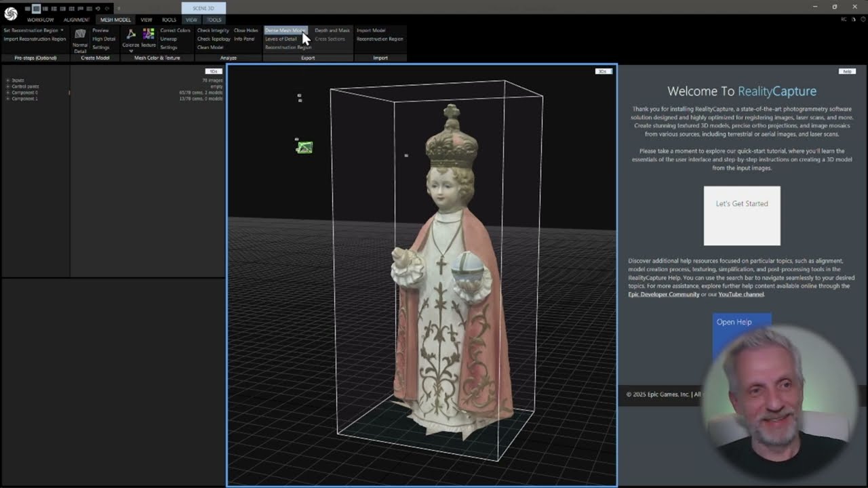Open Settings in Create Model group
This screenshot has height=488, width=868.
101,47
